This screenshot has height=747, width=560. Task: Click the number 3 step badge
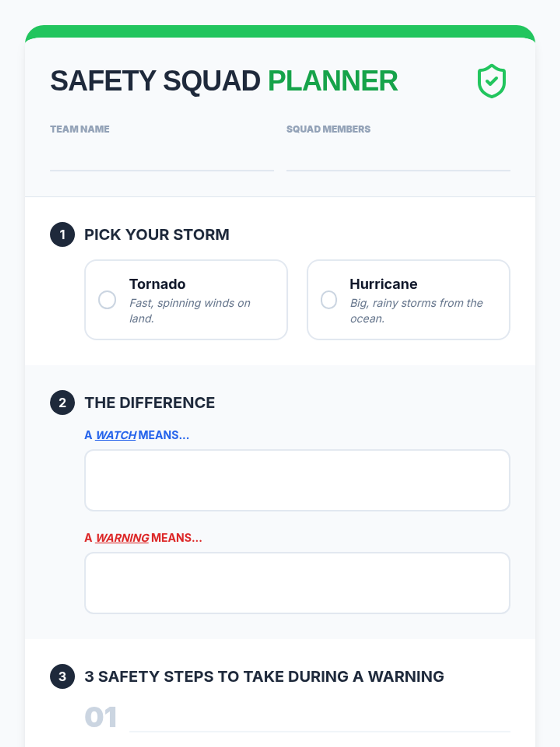pyautogui.click(x=63, y=677)
